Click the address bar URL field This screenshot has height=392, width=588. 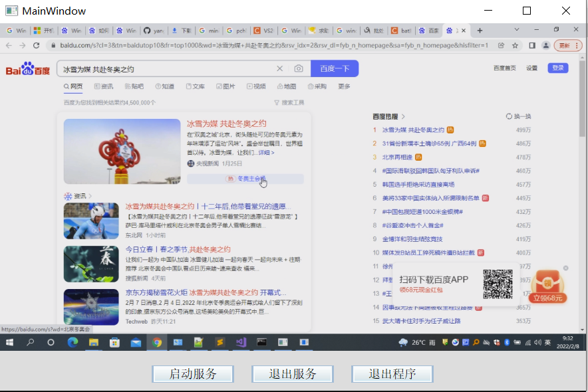coord(274,45)
